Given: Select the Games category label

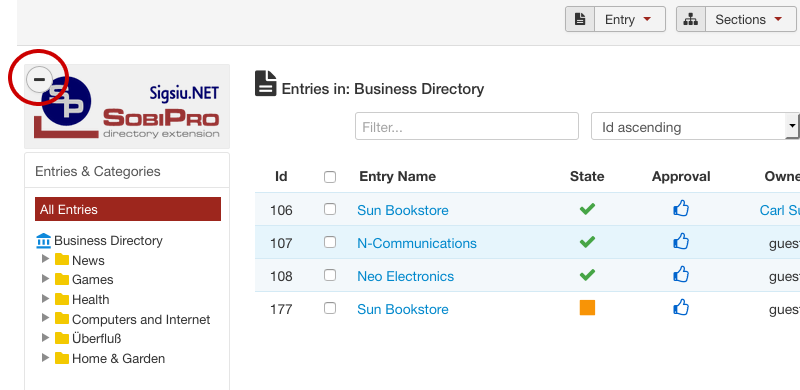Looking at the screenshot, I should click(x=92, y=280).
